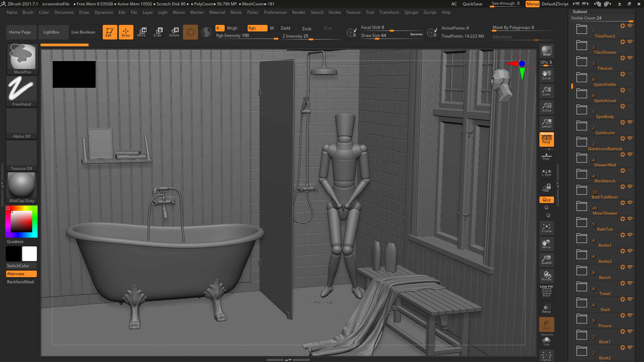Click the gear icon for BathTub folder
This screenshot has width=644, height=362.
623,219
